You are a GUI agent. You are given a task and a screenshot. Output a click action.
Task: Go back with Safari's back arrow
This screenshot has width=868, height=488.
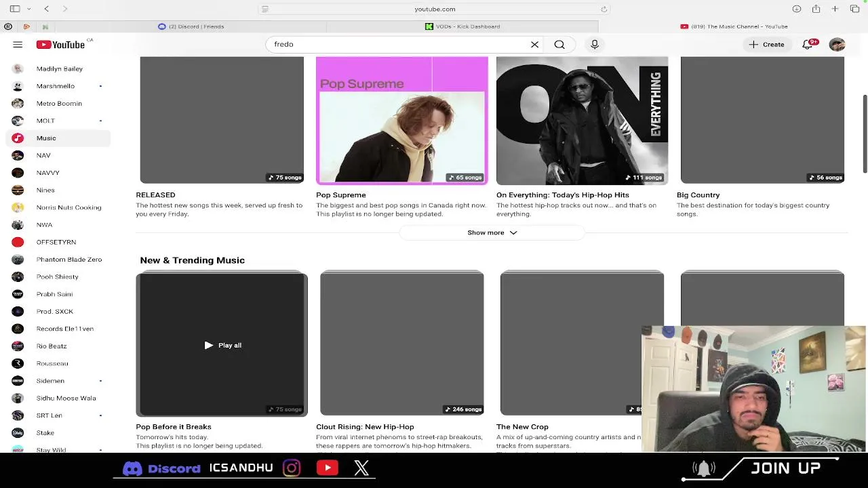[x=46, y=9]
